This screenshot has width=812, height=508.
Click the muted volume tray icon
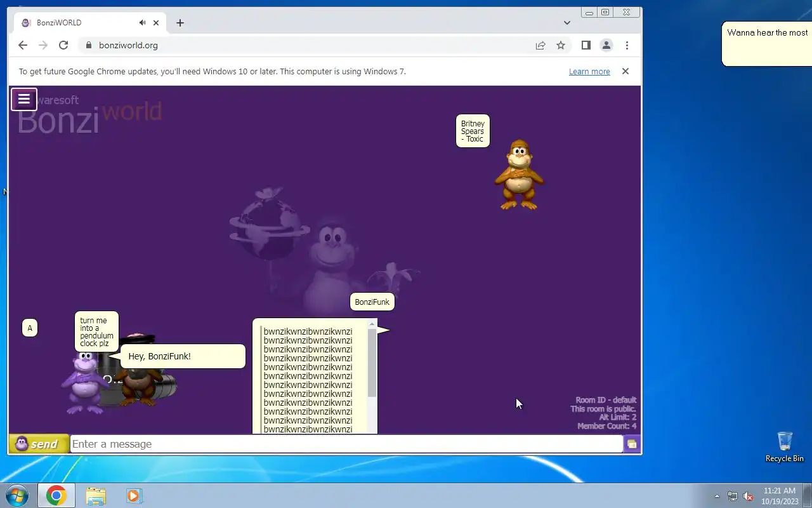tap(748, 496)
